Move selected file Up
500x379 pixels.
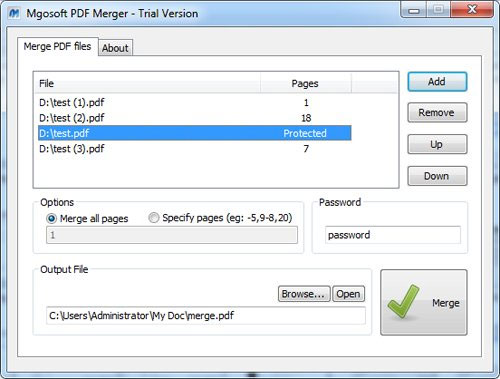point(437,144)
